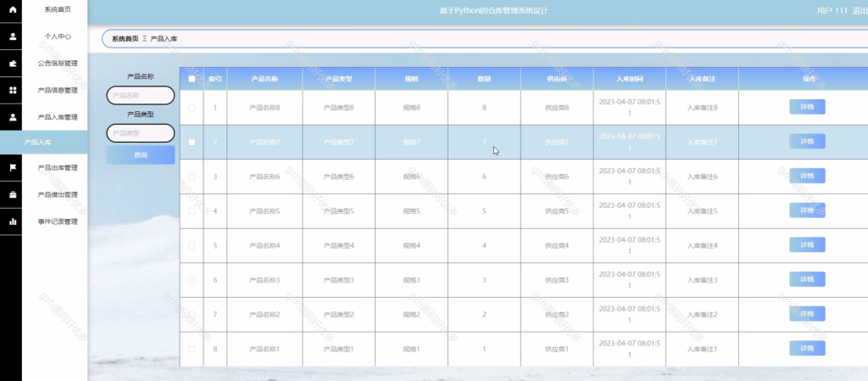Click the 入库备注3 cell
Viewport: 868px width, 381px height.
[x=703, y=280]
